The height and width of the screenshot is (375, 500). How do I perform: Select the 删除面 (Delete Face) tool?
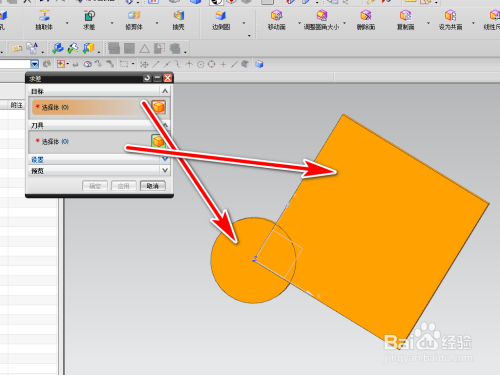(366, 19)
